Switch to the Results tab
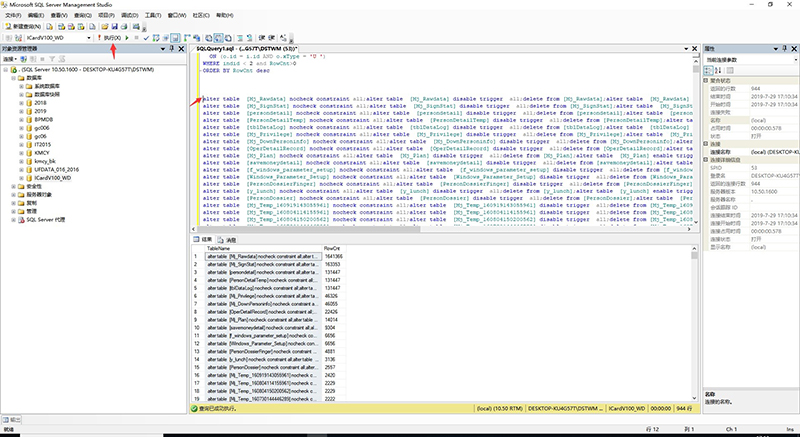Screen dimensions: 800x437 tap(203, 239)
